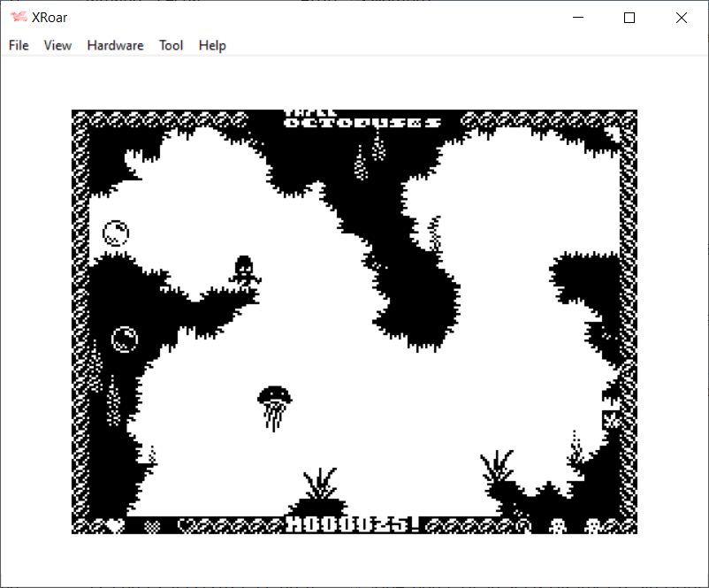Open the View menu

point(57,45)
